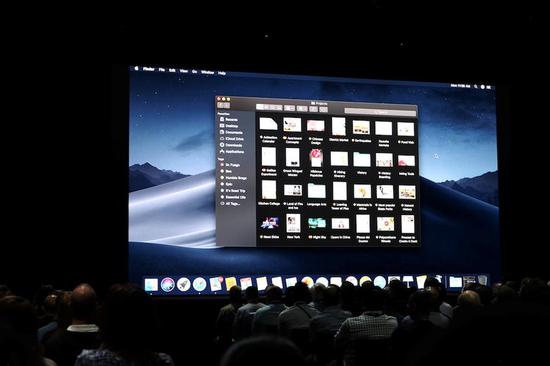This screenshot has width=550, height=366.
Task: Open the Downloads folder stack in Dock
Action: coord(455,281)
